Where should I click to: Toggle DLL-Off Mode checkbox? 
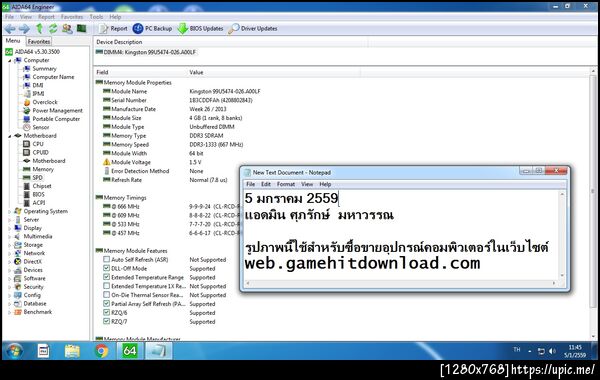coord(107,268)
